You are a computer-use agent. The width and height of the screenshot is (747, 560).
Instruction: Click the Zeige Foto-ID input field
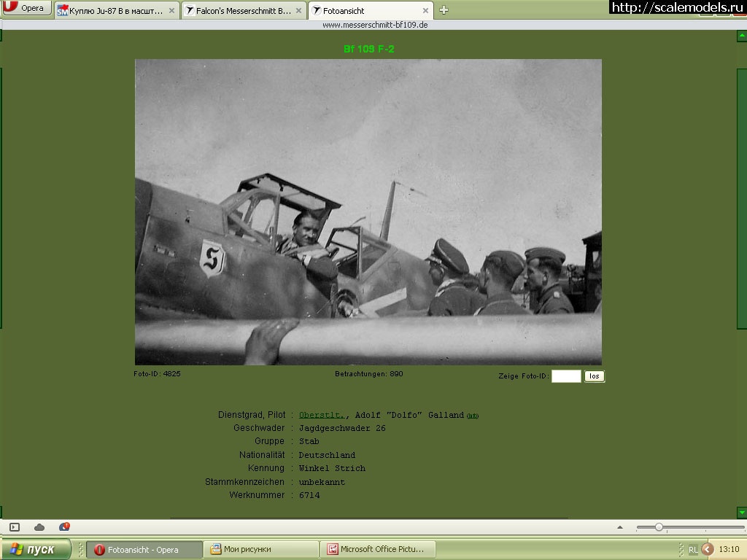(x=566, y=376)
